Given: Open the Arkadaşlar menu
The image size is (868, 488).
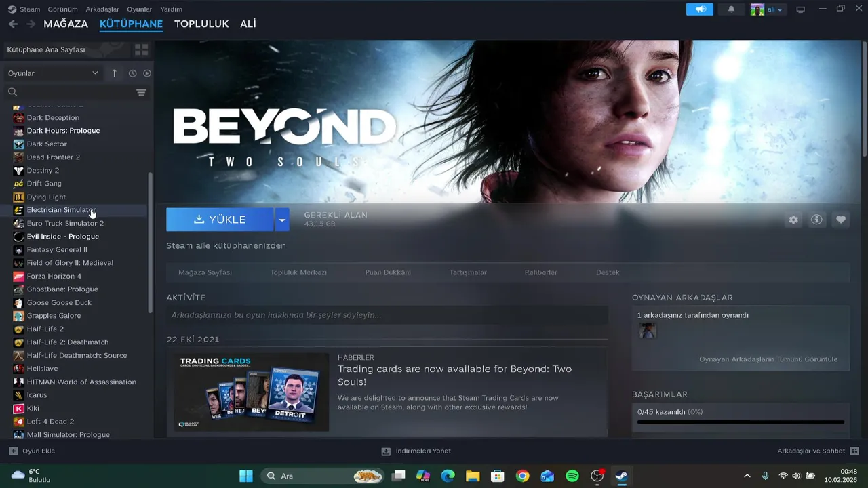Looking at the screenshot, I should click(102, 9).
